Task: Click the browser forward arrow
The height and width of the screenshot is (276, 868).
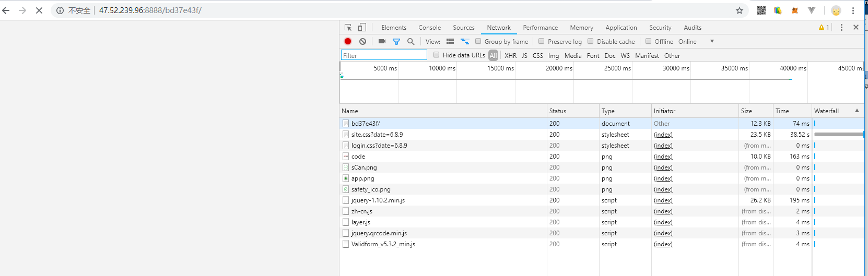Action: click(x=22, y=10)
